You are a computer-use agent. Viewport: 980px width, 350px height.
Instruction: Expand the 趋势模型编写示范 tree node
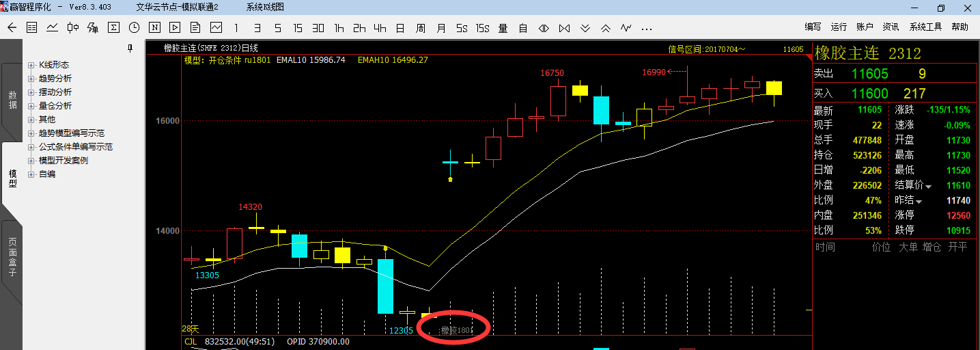click(31, 133)
